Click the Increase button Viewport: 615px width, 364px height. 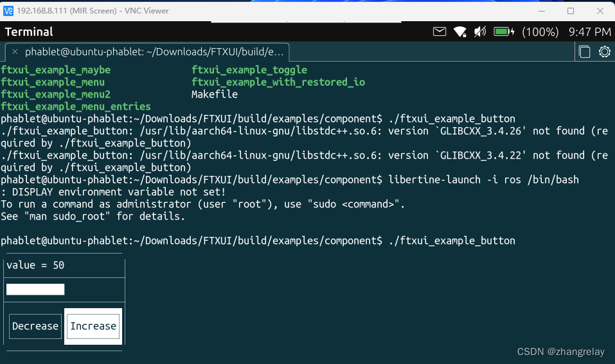coord(93,326)
